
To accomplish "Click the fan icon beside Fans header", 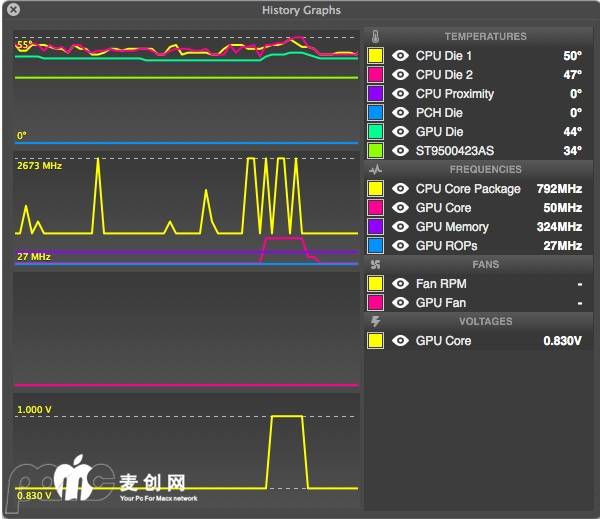I will pos(375,265).
